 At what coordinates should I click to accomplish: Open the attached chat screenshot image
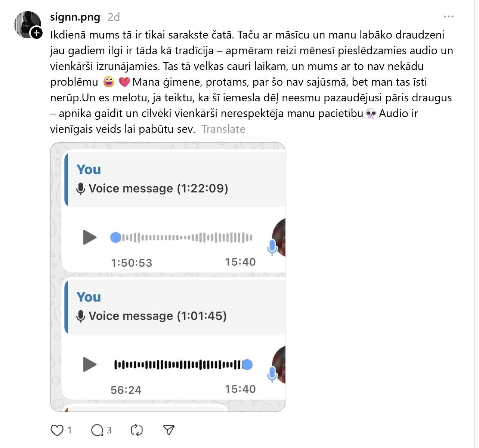[x=168, y=277]
